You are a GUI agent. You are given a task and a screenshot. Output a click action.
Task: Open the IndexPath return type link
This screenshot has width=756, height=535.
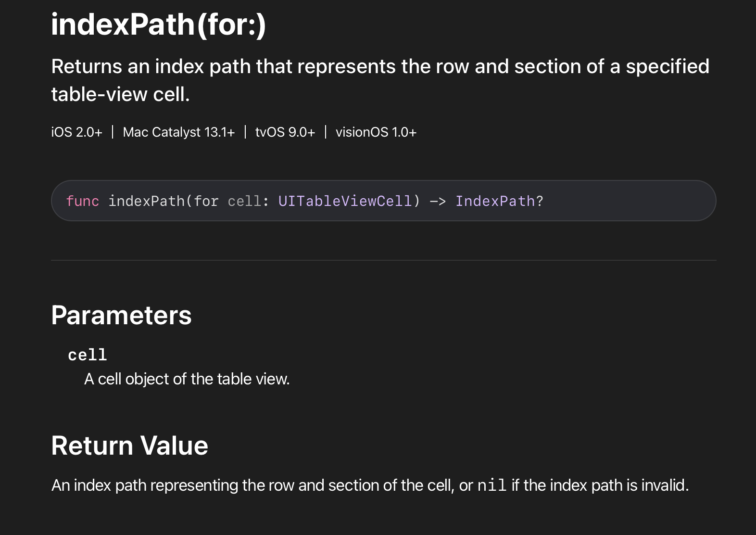pos(495,201)
